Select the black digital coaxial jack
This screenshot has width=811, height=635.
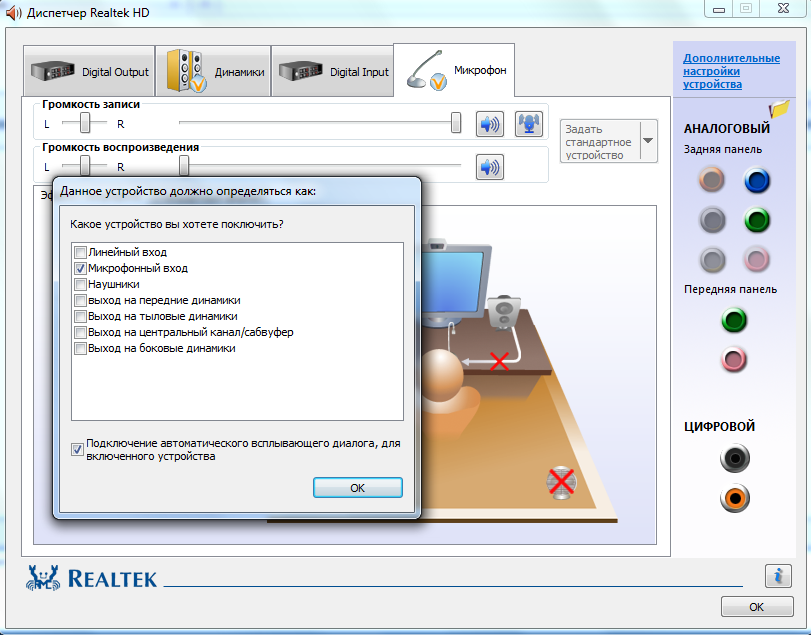click(734, 458)
